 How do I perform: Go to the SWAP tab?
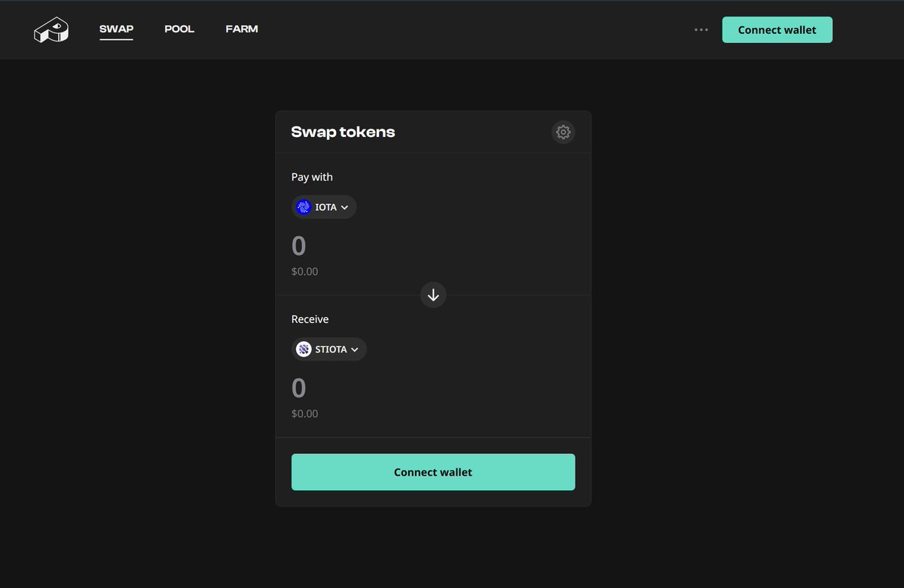(116, 29)
